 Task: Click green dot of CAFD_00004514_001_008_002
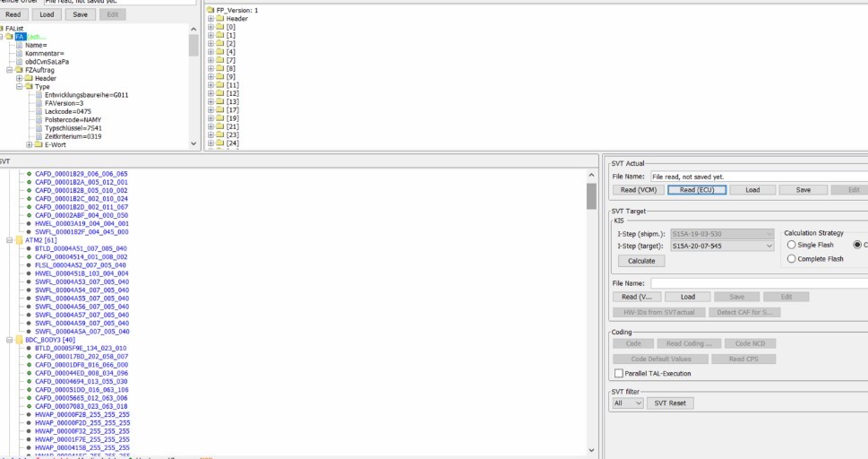29,256
